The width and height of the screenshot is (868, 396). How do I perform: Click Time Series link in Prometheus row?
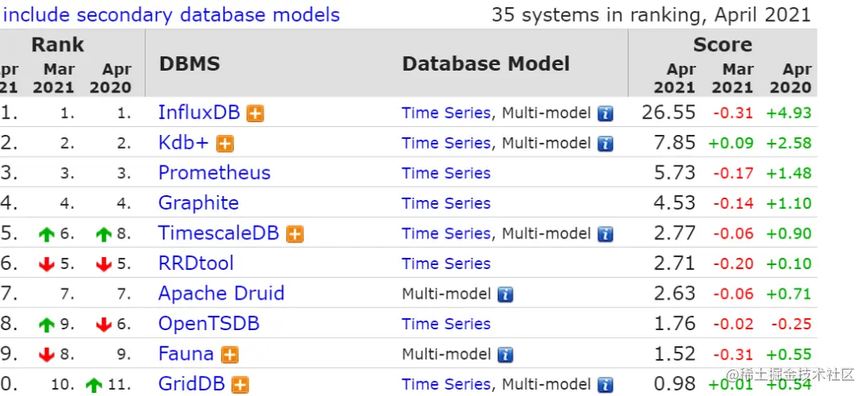click(x=446, y=174)
